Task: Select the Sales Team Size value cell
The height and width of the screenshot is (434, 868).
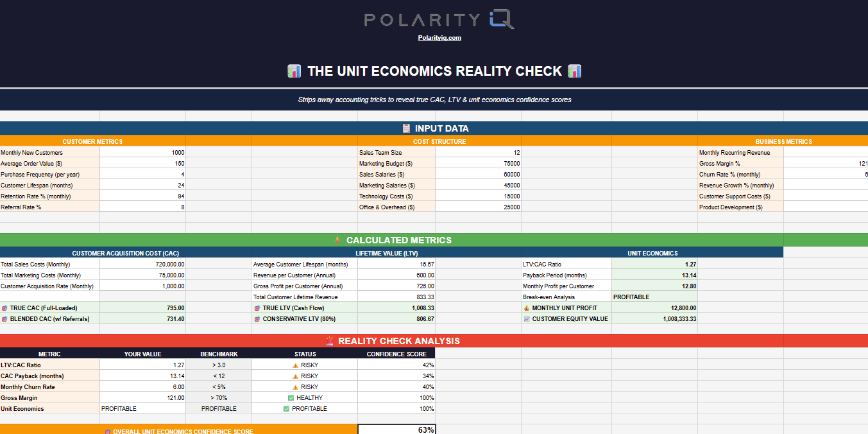Action: coord(478,153)
